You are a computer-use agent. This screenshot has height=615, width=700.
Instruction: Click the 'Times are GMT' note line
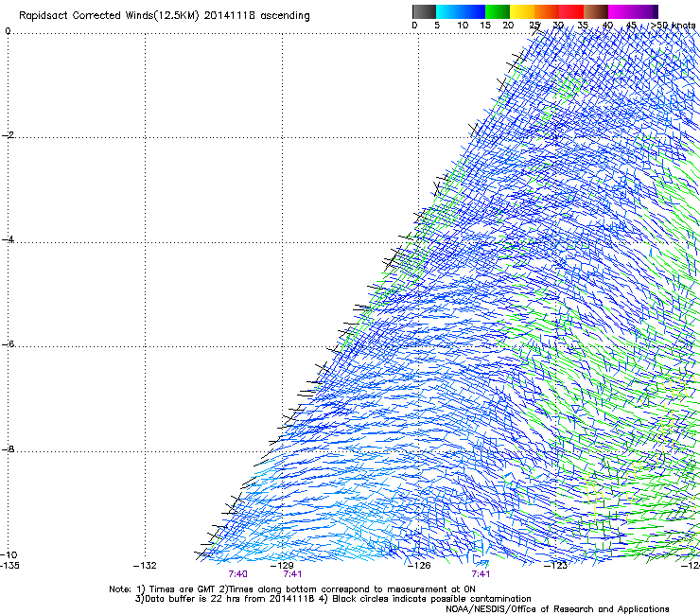(292, 589)
